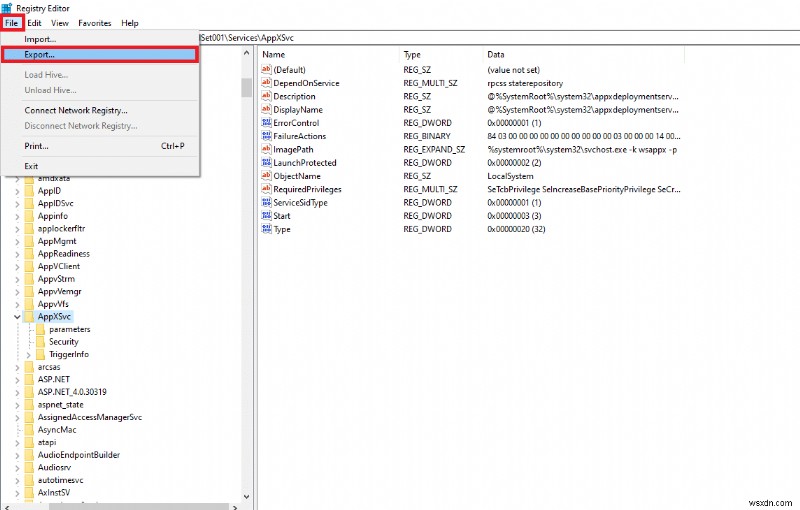Screen dimensions: 800x510
Task: Click the tree scroll down arrow
Action: [x=246, y=496]
